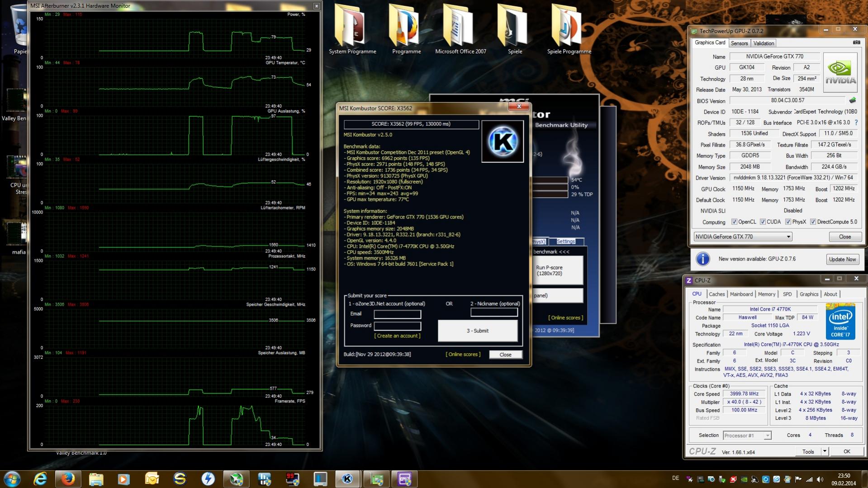The image size is (868, 488).
Task: Open the network icon in system tray
Action: tap(809, 479)
